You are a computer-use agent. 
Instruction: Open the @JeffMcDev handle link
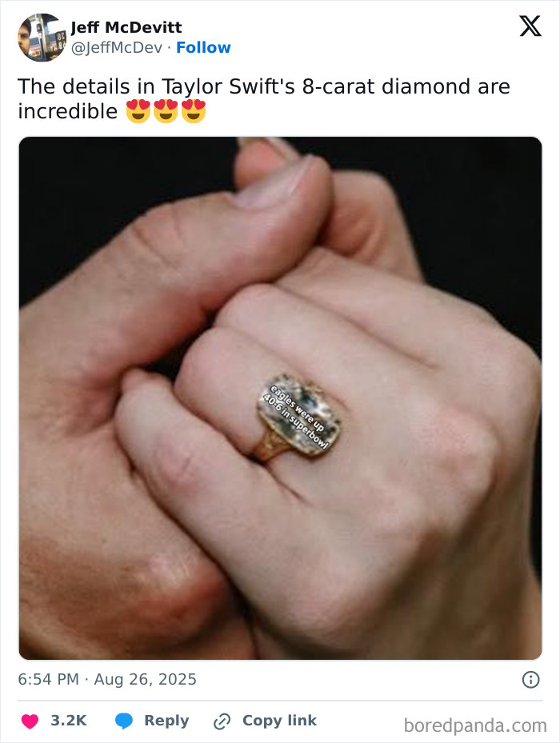tap(117, 47)
